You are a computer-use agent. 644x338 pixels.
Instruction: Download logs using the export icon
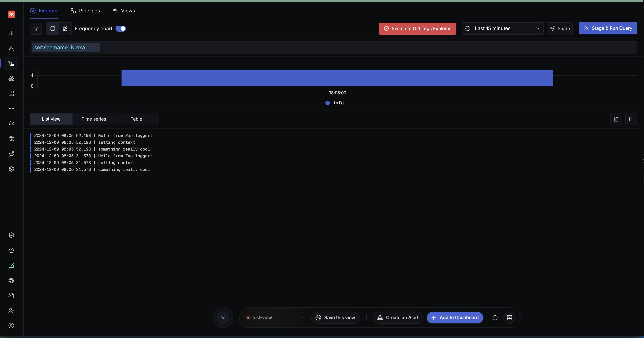click(616, 119)
